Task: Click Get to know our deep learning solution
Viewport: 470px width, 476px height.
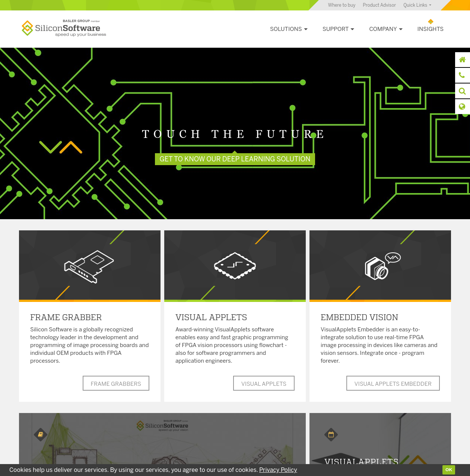Action: pyautogui.click(x=235, y=159)
